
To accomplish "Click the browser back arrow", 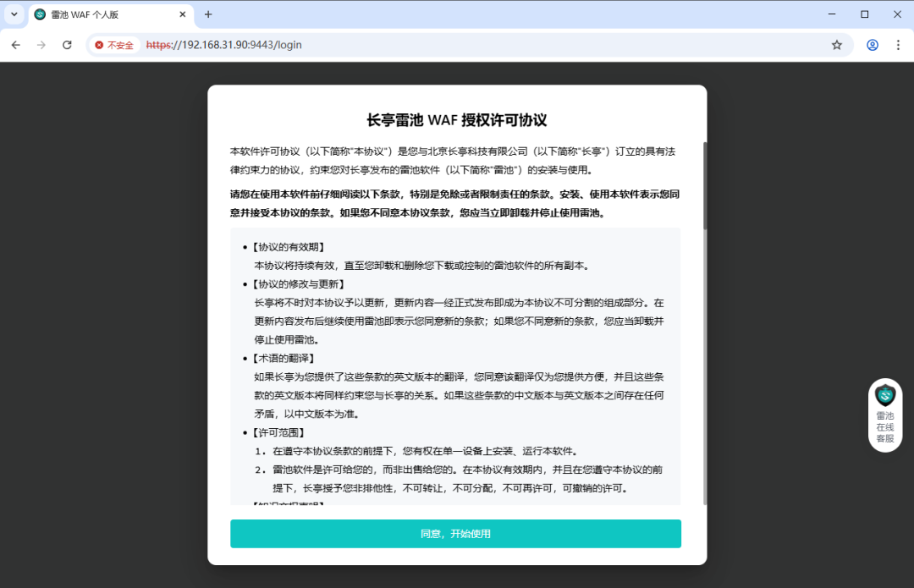I will [16, 45].
